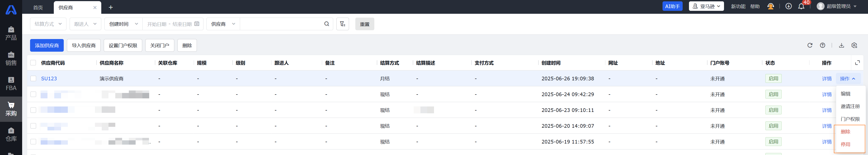Click the search magnifier icon
The width and height of the screenshot is (868, 155).
coord(326,24)
